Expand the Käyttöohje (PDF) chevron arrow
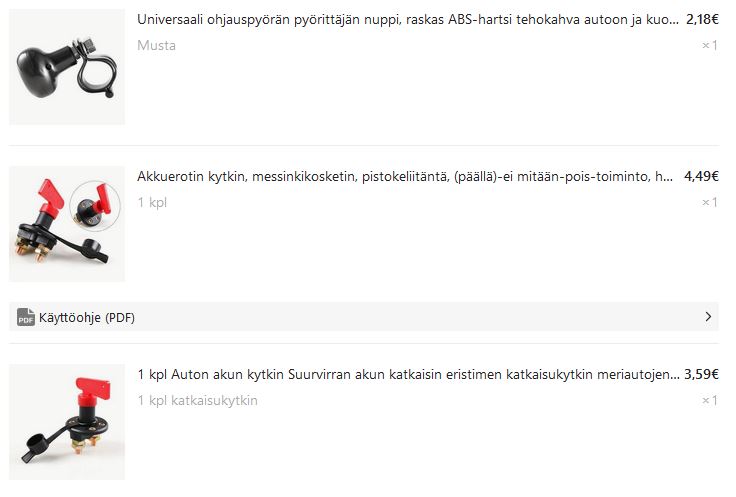The height and width of the screenshot is (497, 736). [708, 317]
